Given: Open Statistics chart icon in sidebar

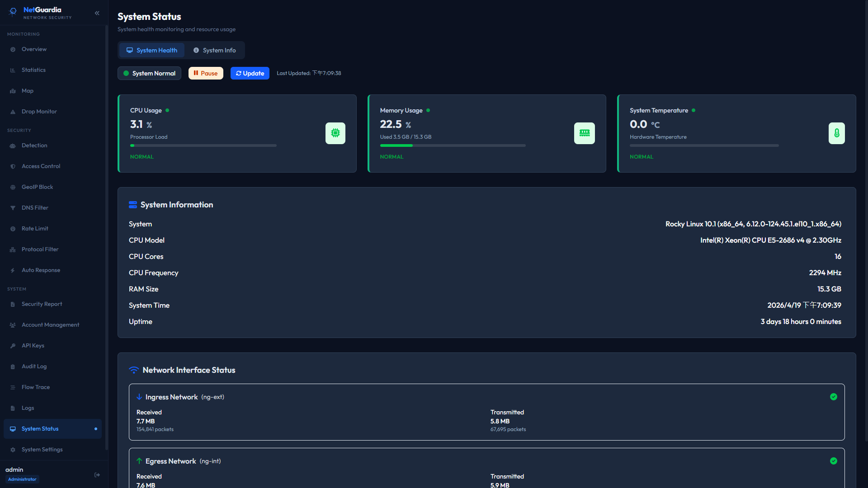Looking at the screenshot, I should point(13,70).
